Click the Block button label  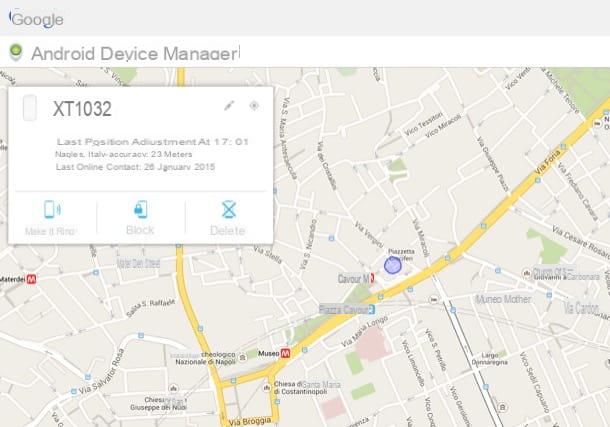[x=140, y=230]
